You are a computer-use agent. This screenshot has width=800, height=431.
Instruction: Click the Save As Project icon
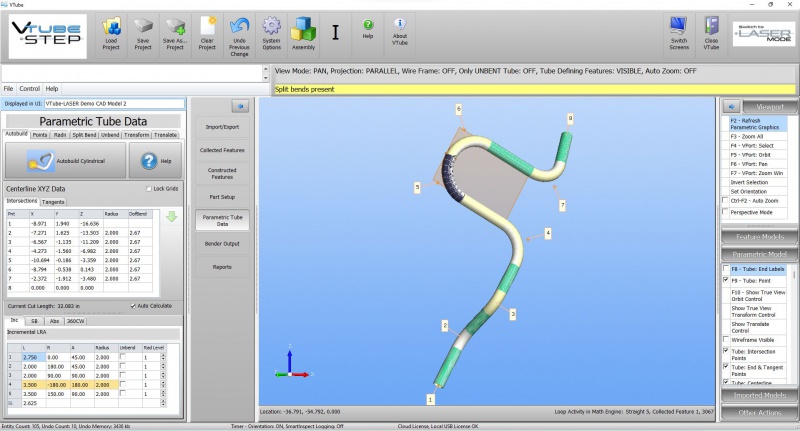click(174, 27)
